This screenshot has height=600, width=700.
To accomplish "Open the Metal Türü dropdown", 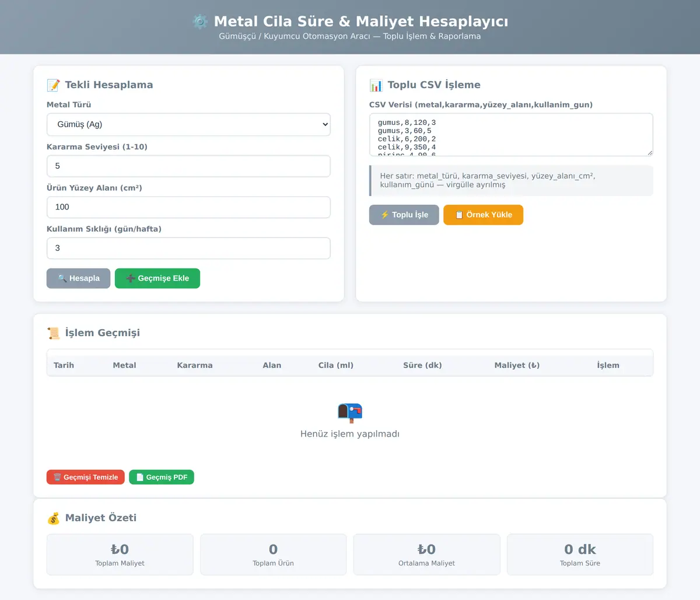I will click(188, 124).
